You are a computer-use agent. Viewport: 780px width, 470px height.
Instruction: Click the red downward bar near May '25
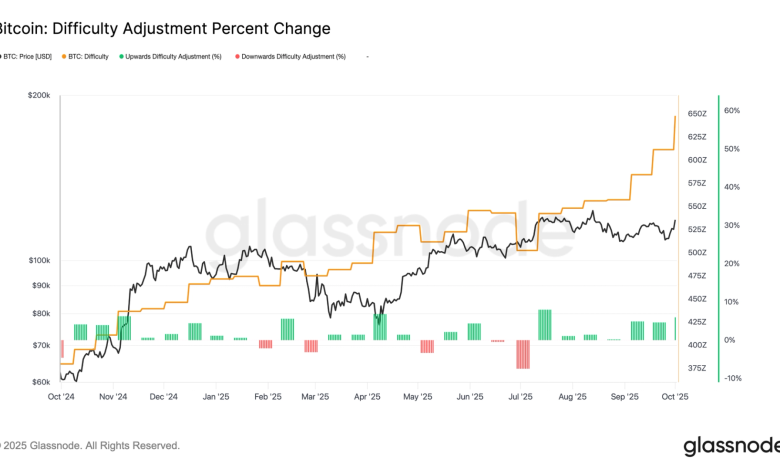pyautogui.click(x=427, y=346)
